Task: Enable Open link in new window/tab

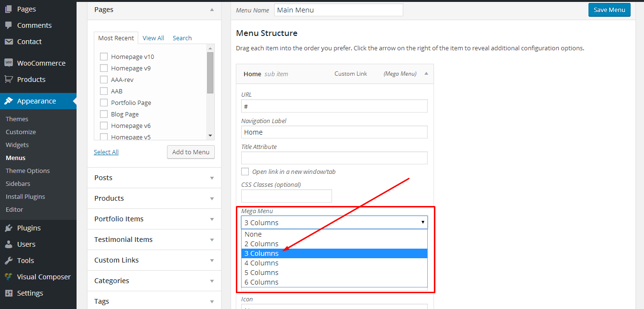Action: (245, 172)
